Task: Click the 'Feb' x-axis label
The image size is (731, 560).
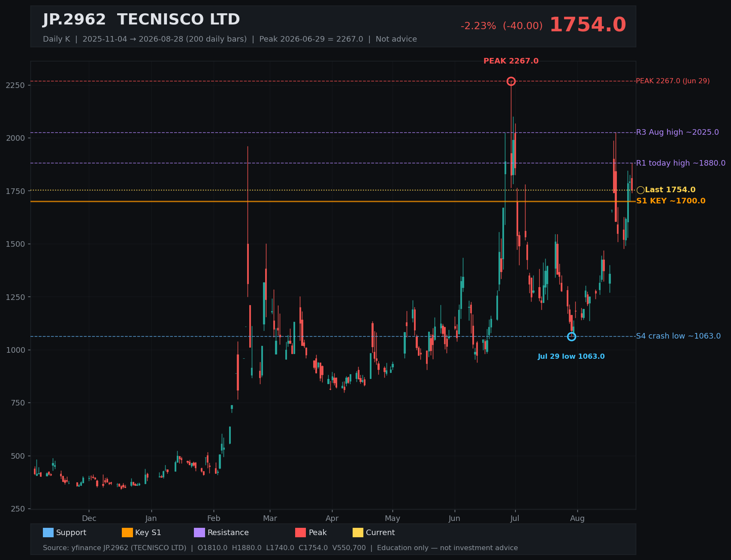Action: [x=214, y=518]
